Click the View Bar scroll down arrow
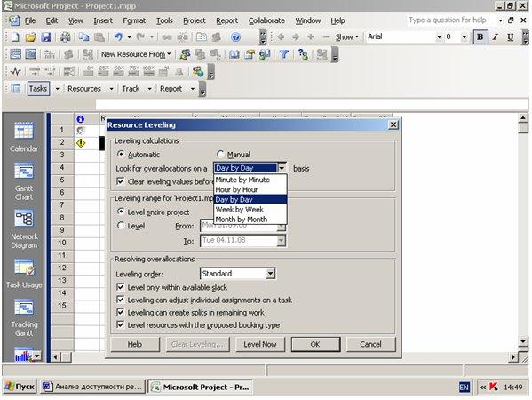Image resolution: width=532 pixels, height=400 pixels. (x=36, y=356)
